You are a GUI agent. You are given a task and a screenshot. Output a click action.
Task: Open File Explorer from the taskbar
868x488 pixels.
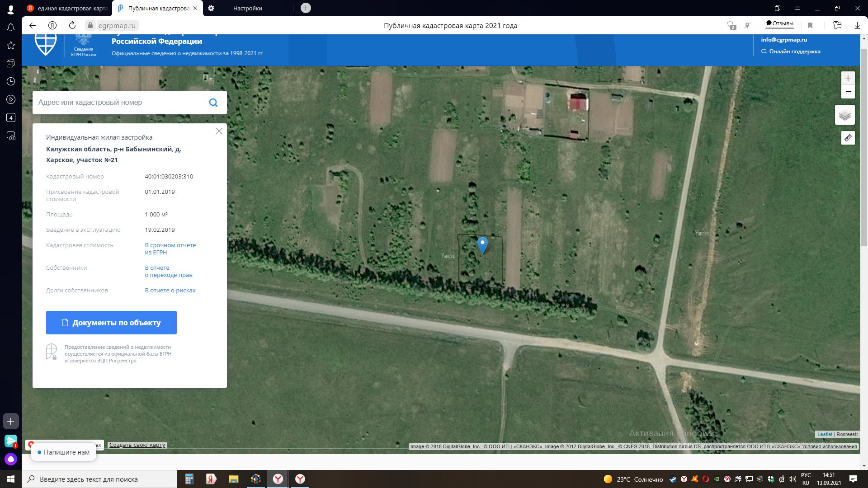coord(233,479)
